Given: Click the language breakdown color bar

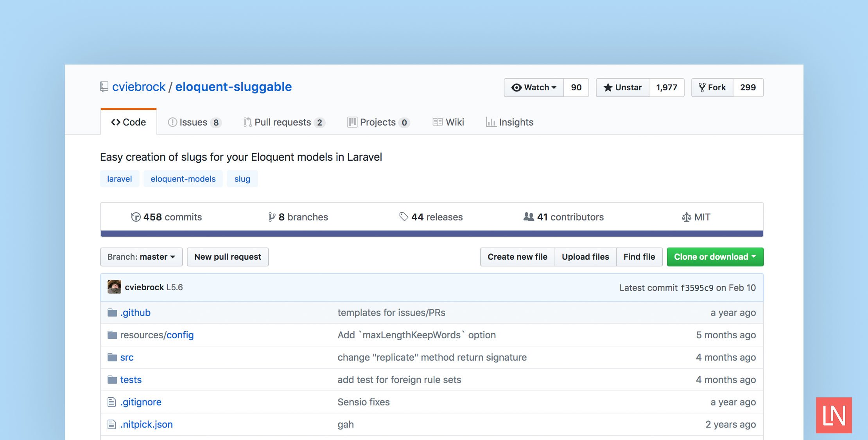Looking at the screenshot, I should click(432, 233).
